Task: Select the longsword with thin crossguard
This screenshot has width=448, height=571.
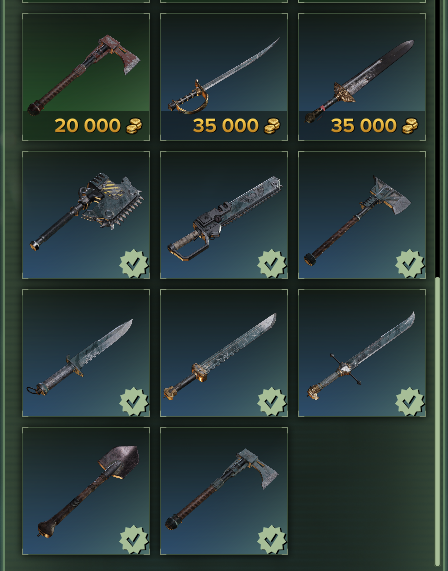Action: [362, 353]
